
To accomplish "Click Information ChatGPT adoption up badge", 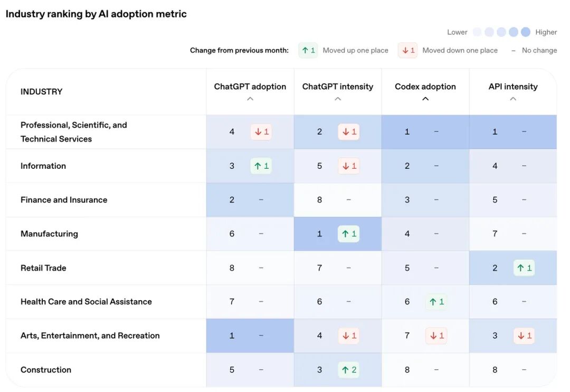I will (261, 166).
